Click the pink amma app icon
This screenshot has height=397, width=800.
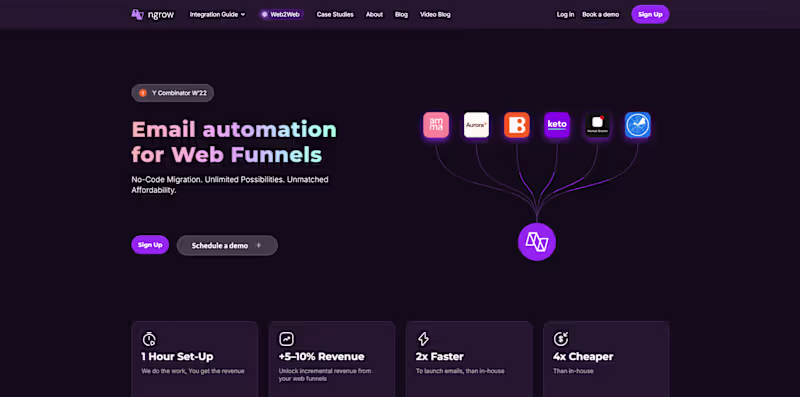pyautogui.click(x=436, y=125)
